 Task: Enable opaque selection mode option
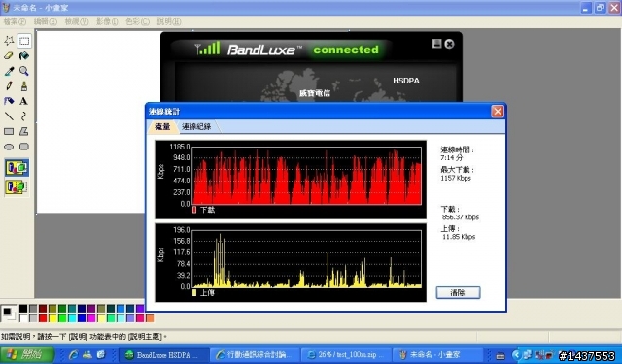click(x=17, y=168)
